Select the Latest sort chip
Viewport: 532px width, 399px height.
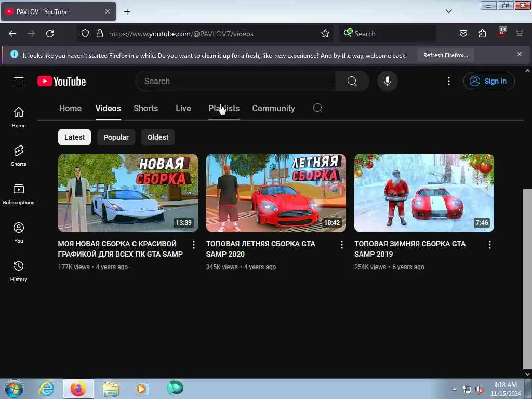coord(74,137)
